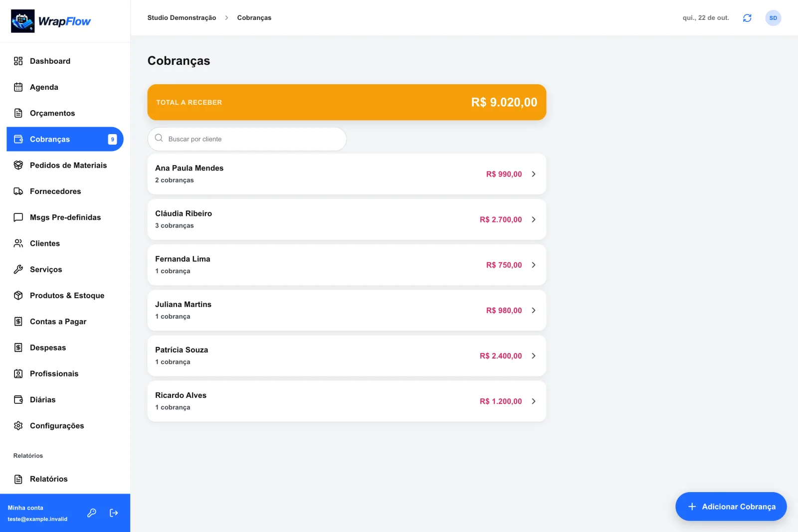Click the refresh sync icon in header
The width and height of the screenshot is (798, 532).
pyautogui.click(x=747, y=18)
